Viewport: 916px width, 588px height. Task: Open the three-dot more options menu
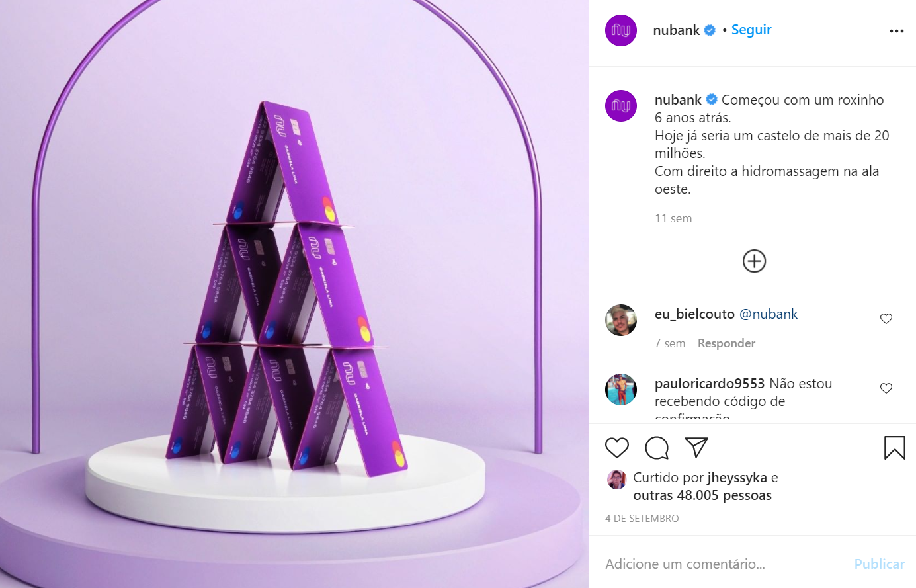coord(897,31)
